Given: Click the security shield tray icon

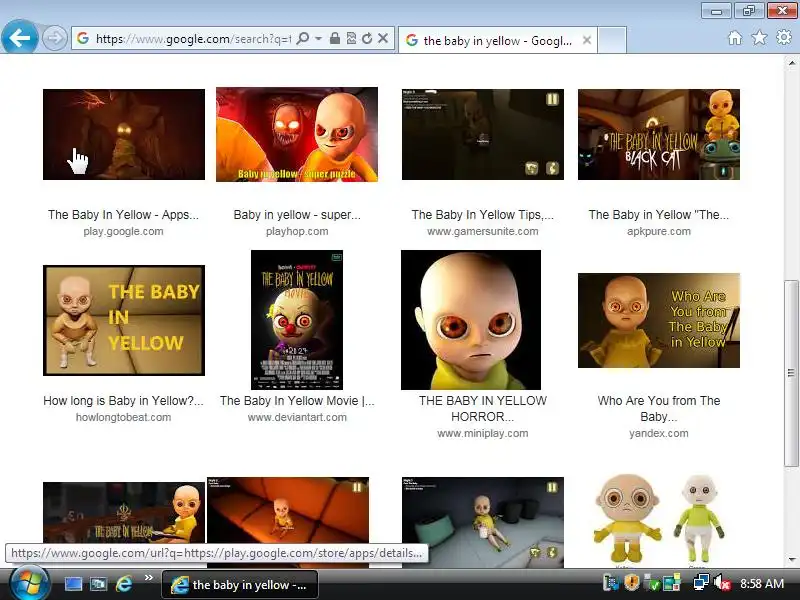Looking at the screenshot, I should pyautogui.click(x=631, y=583).
